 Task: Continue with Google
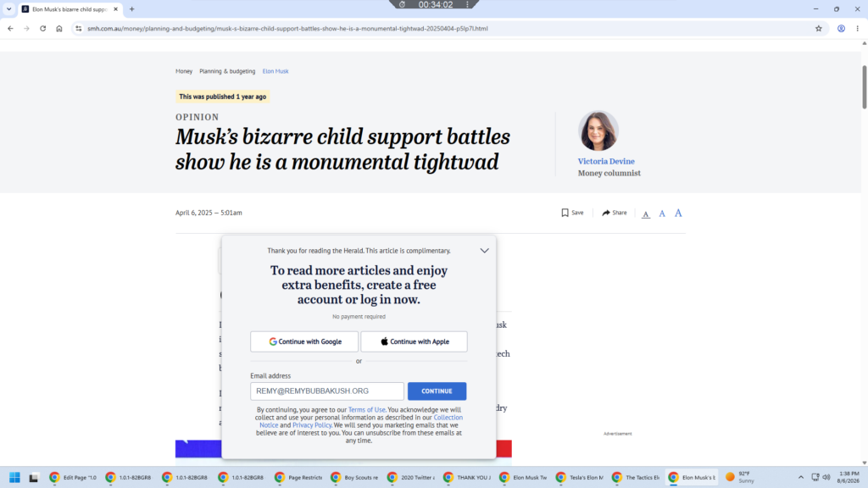[304, 341]
